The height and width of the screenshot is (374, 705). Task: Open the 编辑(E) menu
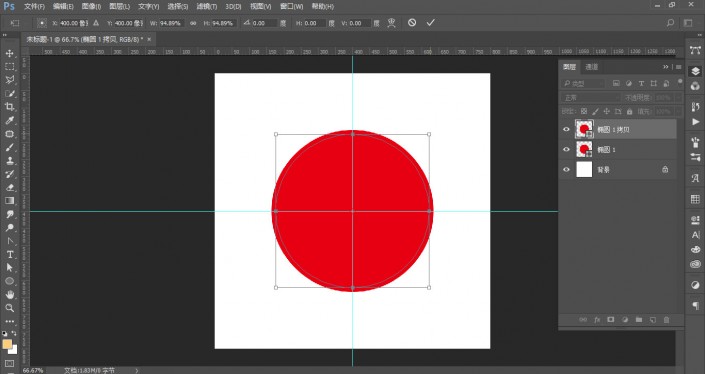coord(63,6)
